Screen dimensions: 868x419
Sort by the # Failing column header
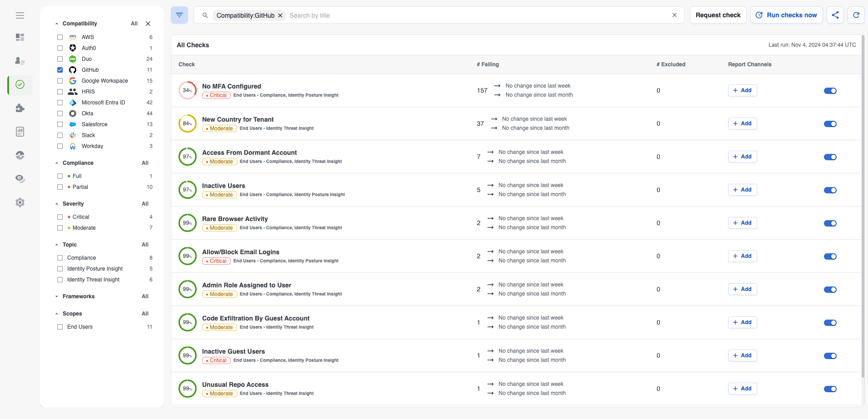[487, 64]
